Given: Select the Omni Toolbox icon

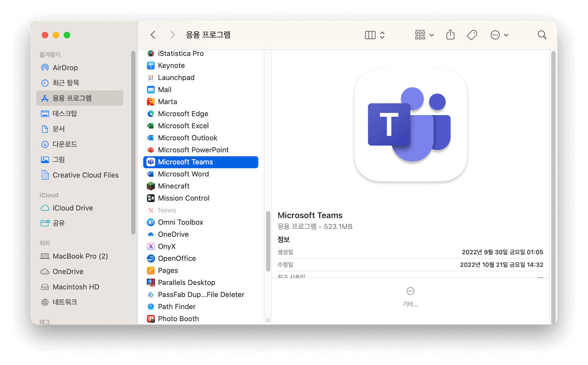Looking at the screenshot, I should coord(151,223).
